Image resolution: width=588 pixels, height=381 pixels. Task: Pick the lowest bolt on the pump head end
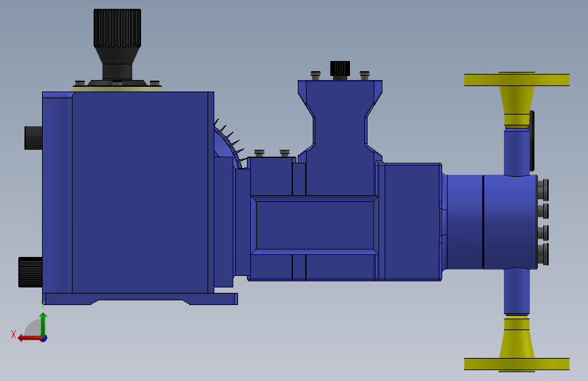click(543, 254)
